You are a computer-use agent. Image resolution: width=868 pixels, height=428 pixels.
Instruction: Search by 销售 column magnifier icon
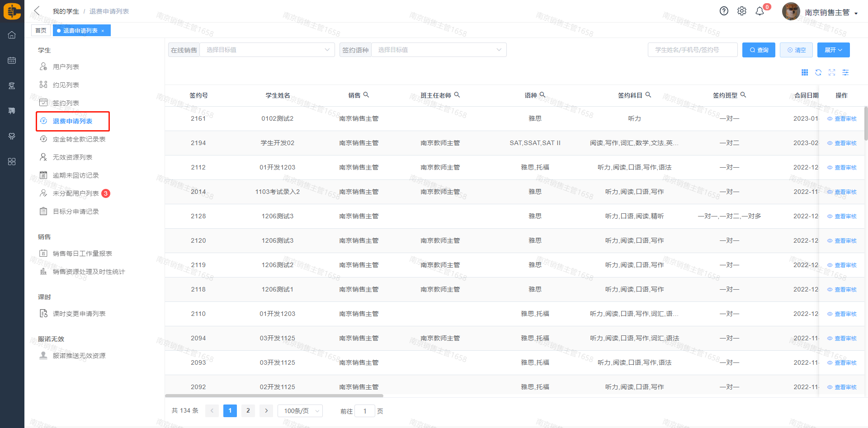366,95
